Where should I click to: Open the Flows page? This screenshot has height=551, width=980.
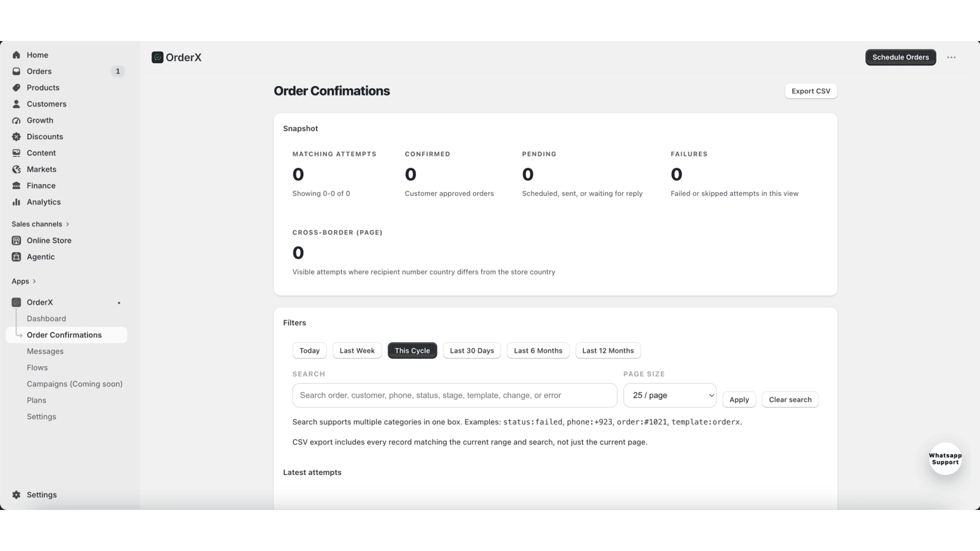click(37, 367)
